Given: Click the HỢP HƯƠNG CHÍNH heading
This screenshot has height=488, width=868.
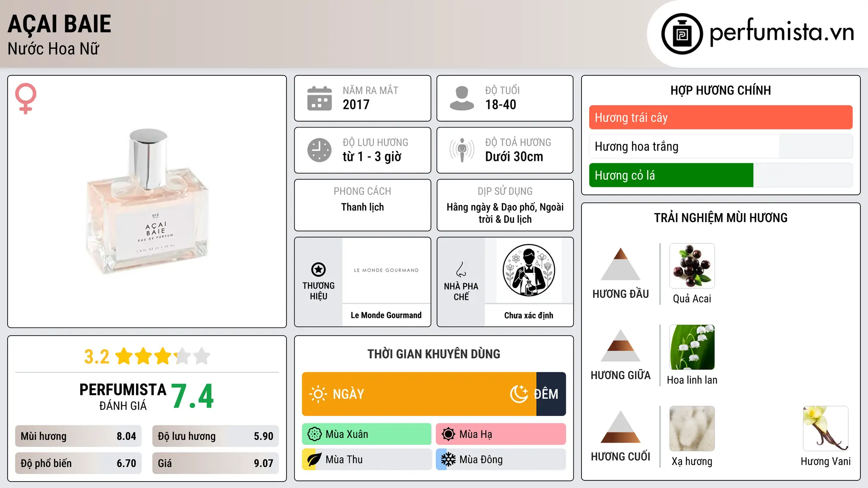Looking at the screenshot, I should coord(721,90).
